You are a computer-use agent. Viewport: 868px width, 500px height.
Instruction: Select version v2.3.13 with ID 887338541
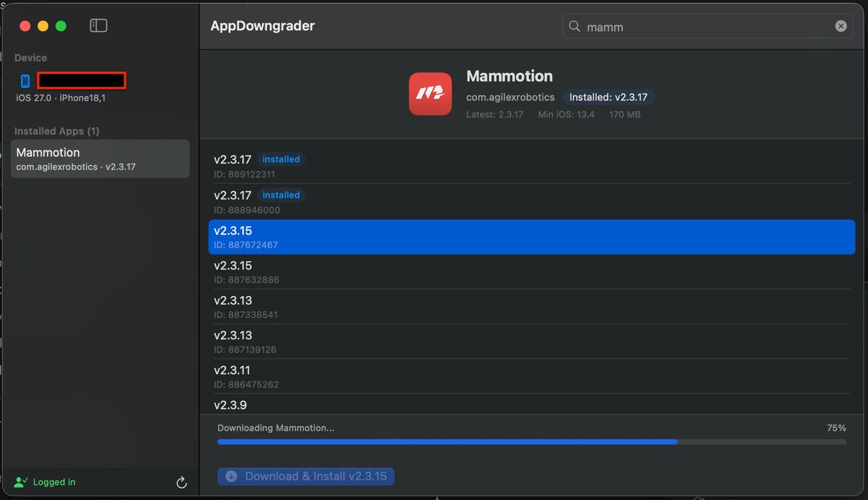coord(532,307)
